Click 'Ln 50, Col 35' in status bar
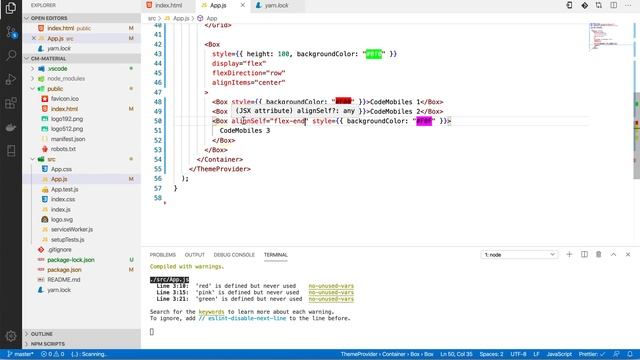640x360 pixels. click(x=456, y=354)
